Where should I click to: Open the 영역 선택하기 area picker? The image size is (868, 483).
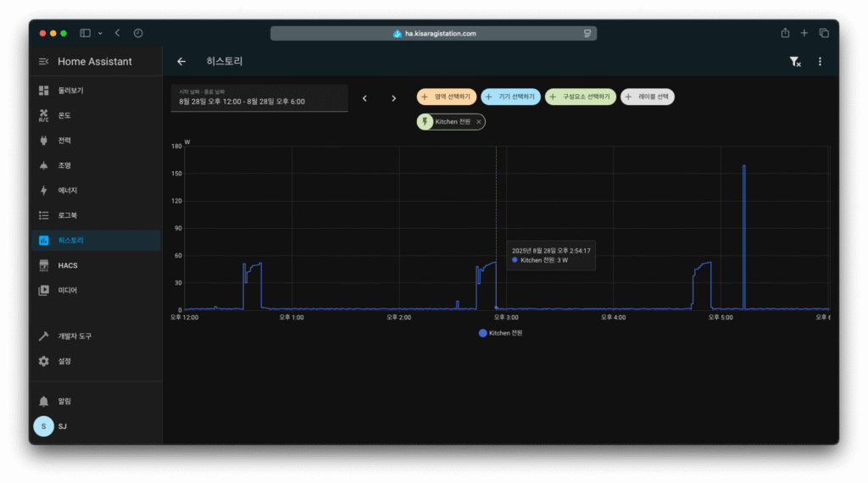[447, 97]
